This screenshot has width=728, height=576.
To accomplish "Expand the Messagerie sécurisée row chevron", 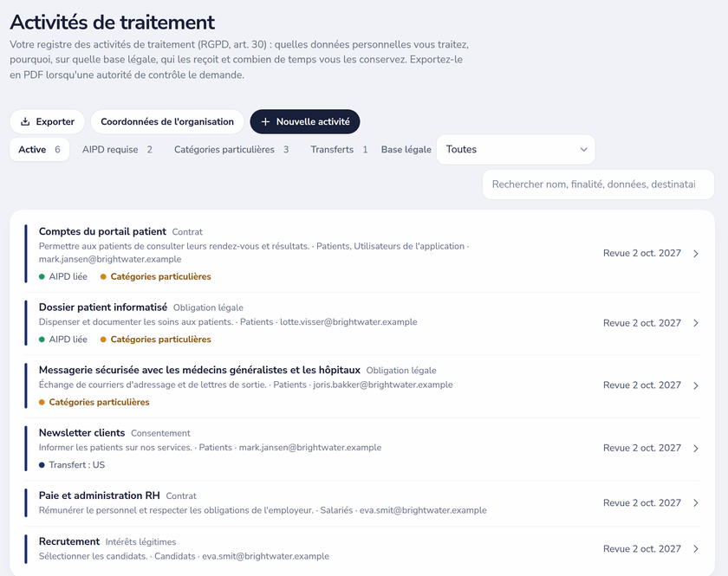I will pyautogui.click(x=695, y=385).
